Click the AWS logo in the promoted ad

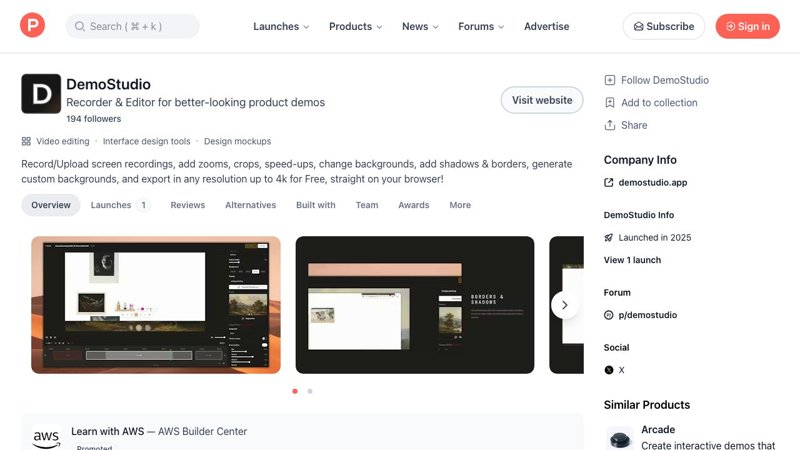(46, 438)
